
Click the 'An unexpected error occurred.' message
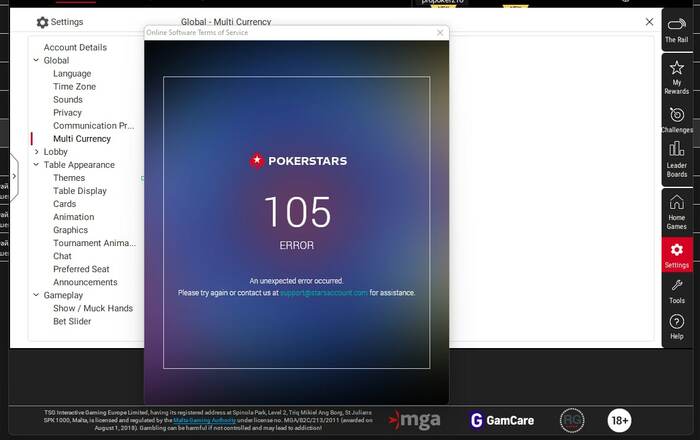pyautogui.click(x=296, y=281)
